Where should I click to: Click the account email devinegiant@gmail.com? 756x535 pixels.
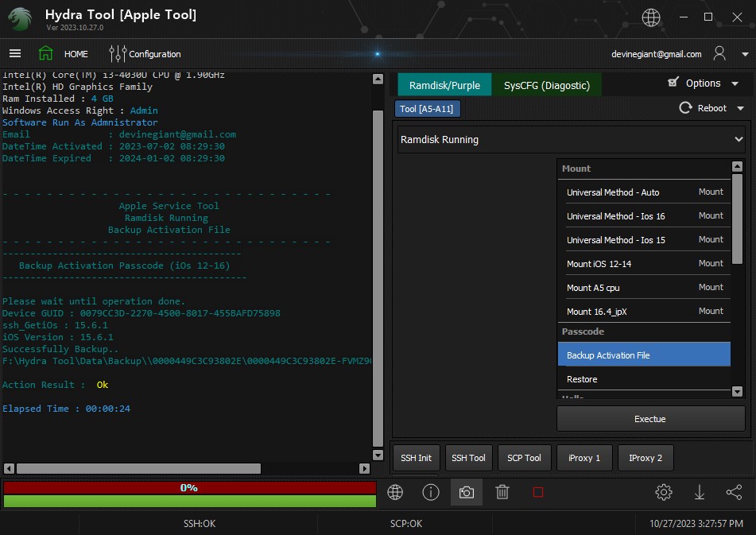click(x=656, y=54)
